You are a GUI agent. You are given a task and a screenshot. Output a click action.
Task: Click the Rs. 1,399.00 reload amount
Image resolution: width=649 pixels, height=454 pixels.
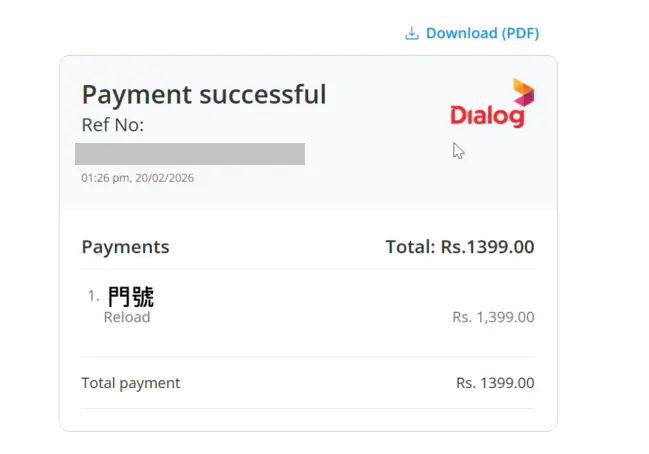tap(493, 317)
